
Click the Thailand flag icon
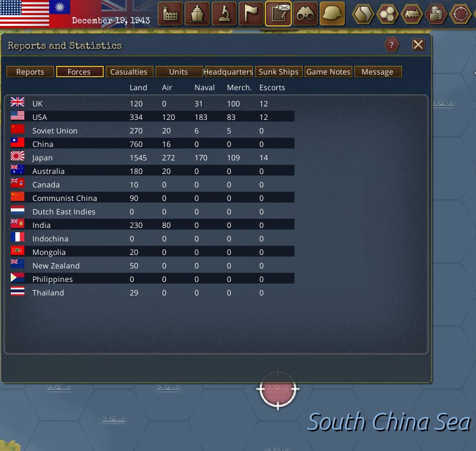coord(18,291)
